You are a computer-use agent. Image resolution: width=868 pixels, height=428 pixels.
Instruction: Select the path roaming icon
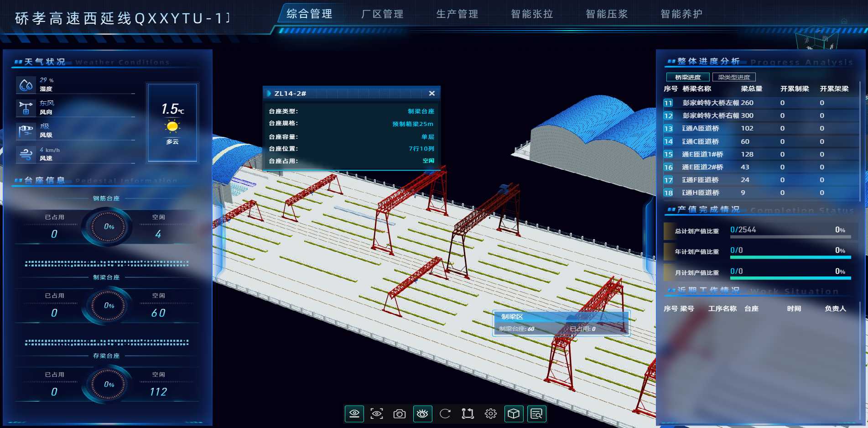[468, 413]
